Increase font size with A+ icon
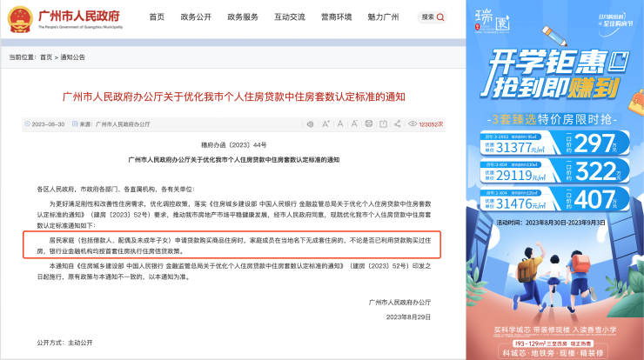The width and height of the screenshot is (644, 360). pos(325,124)
